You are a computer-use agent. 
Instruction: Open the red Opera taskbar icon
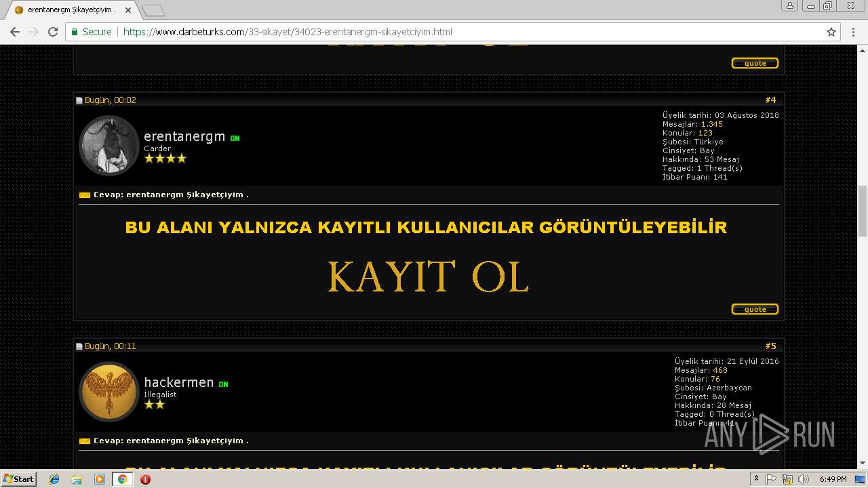pyautogui.click(x=145, y=479)
